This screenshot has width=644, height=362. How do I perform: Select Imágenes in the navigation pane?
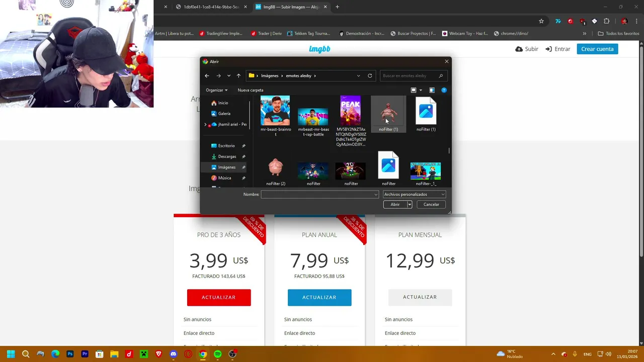click(x=226, y=167)
